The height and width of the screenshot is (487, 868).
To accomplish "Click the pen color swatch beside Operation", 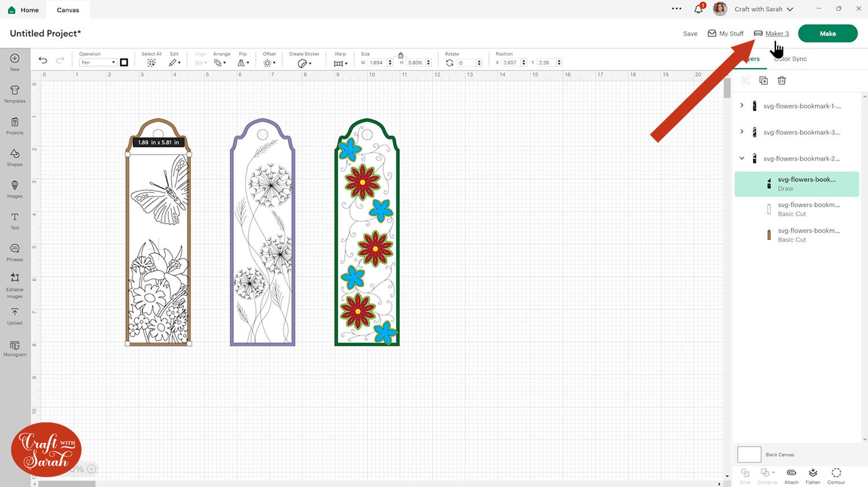I will pos(124,62).
